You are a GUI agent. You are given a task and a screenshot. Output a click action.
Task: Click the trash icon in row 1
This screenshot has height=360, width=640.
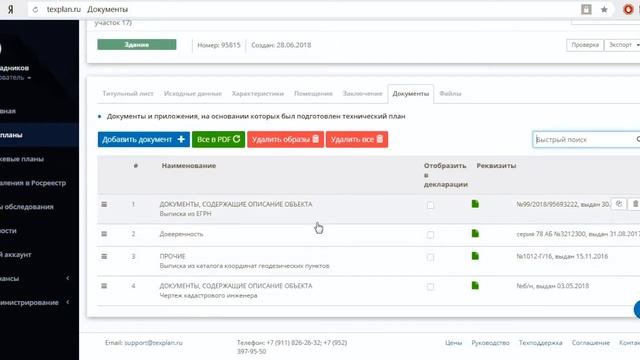[x=635, y=204]
